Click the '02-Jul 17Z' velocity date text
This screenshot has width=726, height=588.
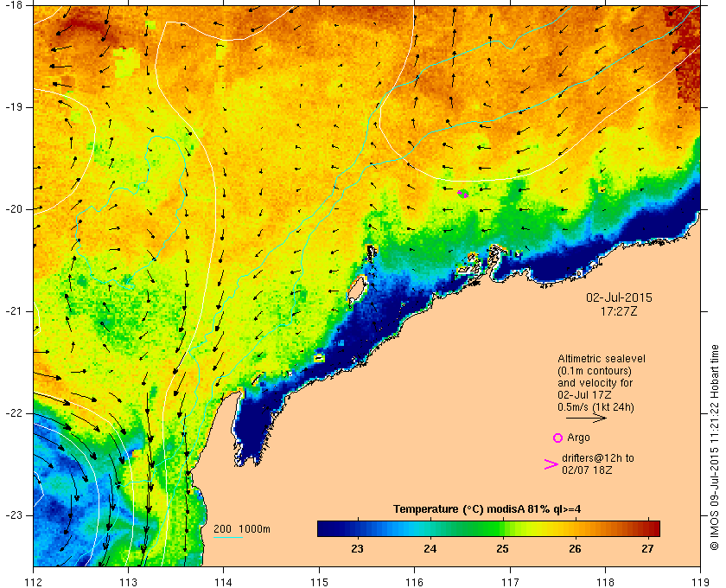[x=584, y=395]
